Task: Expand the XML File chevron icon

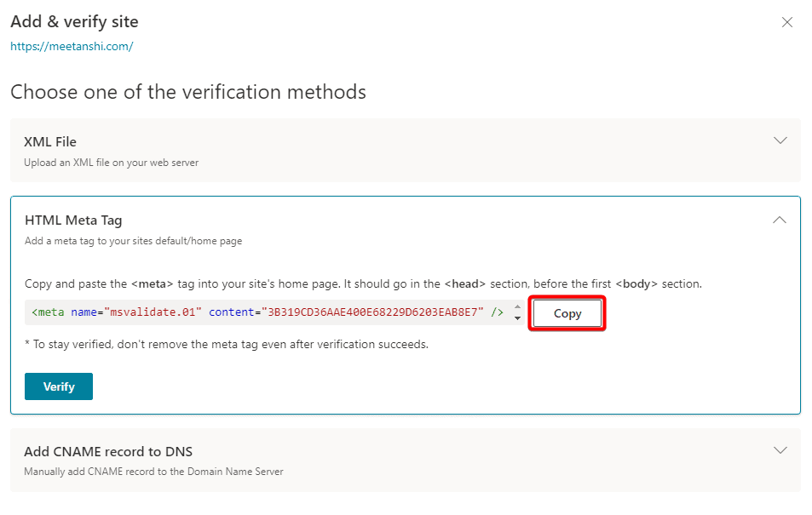Action: 780,140
